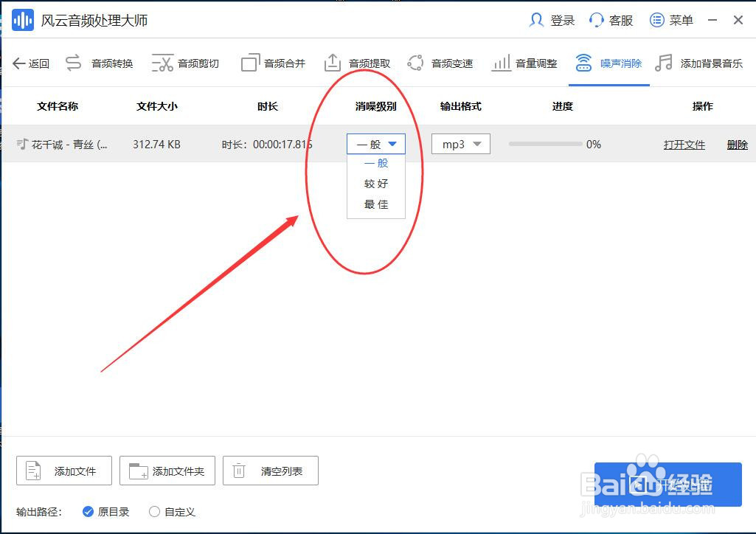Open the 菜单 menu

[x=671, y=20]
